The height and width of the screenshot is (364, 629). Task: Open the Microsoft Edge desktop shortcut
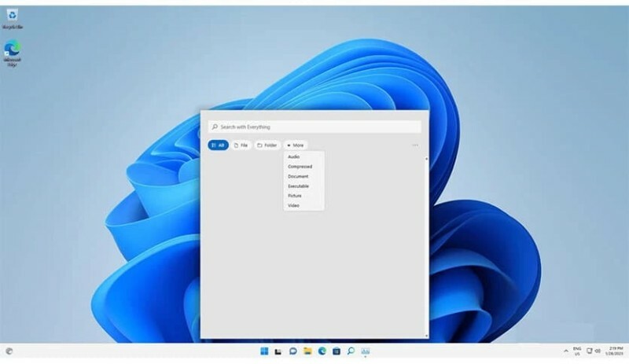[12, 51]
